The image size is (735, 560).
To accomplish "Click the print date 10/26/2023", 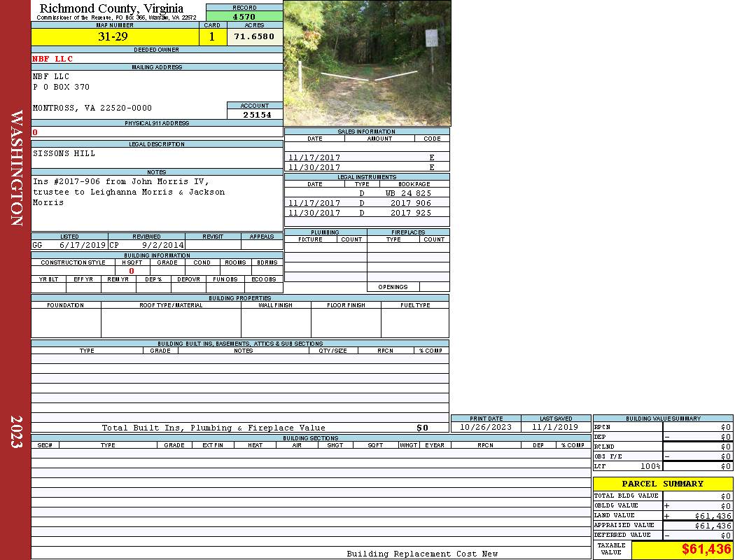I will pyautogui.click(x=485, y=427).
